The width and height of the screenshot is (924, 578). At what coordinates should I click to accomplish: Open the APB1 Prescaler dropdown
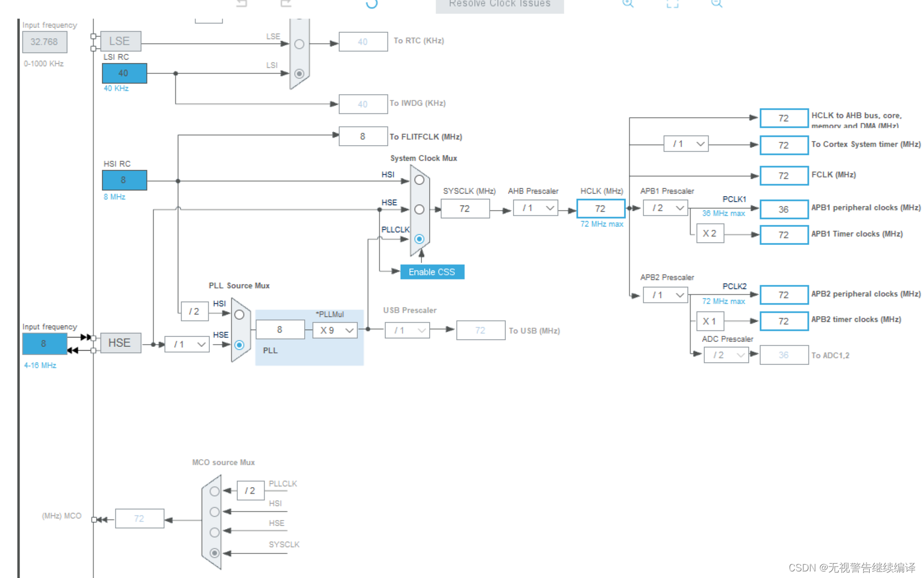(665, 208)
